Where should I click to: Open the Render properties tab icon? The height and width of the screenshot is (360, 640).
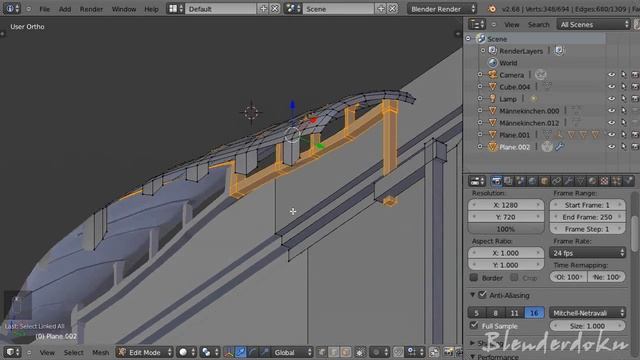point(496,181)
